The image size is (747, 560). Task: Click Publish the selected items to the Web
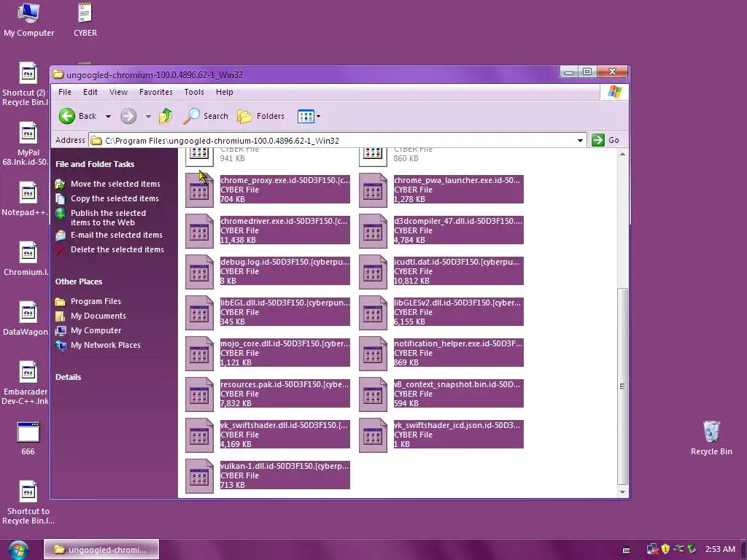click(x=108, y=217)
